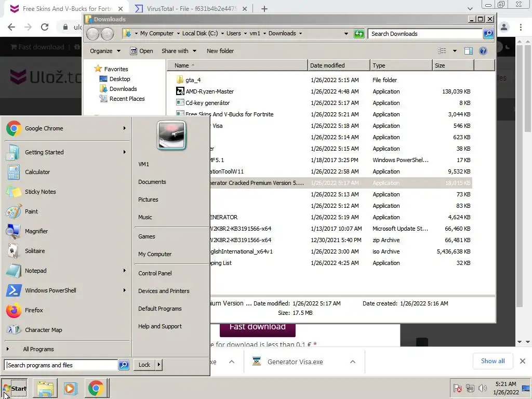Click the Search Downloads input field
The image size is (532, 399).
[x=425, y=34]
